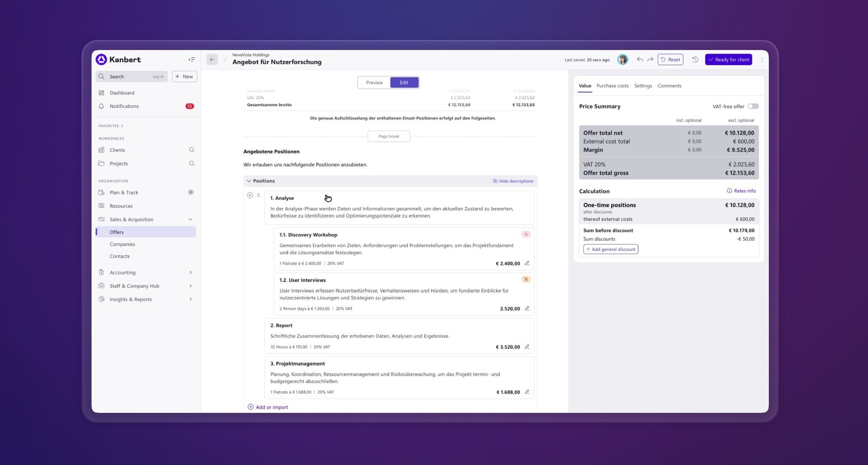This screenshot has width=868, height=465.
Task: Open version history clock icon
Action: pyautogui.click(x=695, y=59)
